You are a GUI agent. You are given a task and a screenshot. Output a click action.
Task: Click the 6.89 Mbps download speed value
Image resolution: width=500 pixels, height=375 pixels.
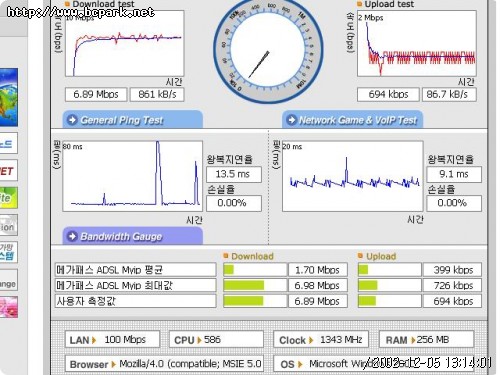click(x=96, y=94)
